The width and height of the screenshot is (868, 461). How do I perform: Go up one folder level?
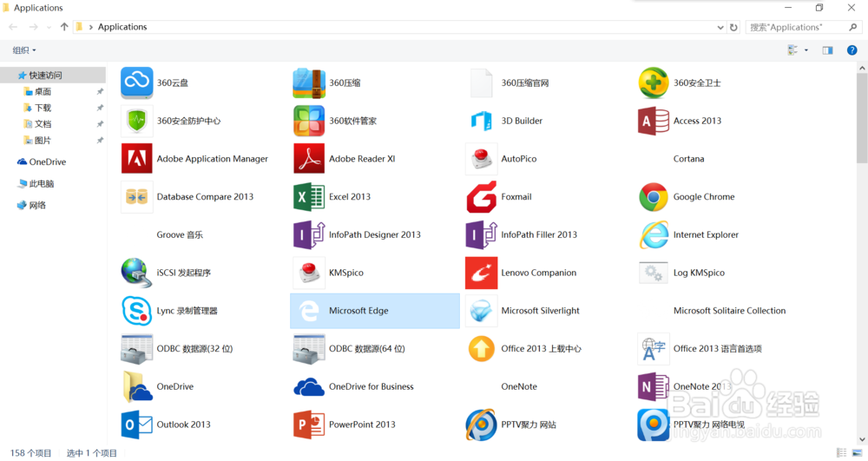tap(64, 27)
